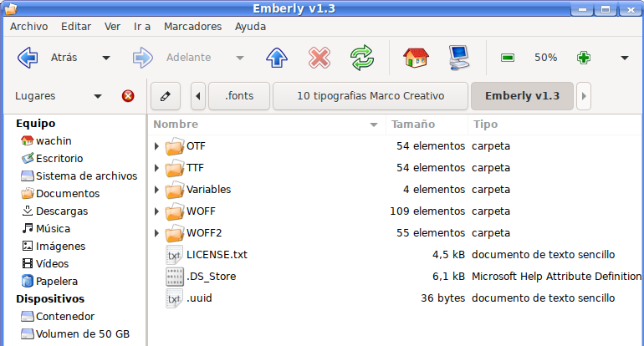Toggle the location text entry pencil button
Screen dimensions: 644x346
tap(166, 96)
